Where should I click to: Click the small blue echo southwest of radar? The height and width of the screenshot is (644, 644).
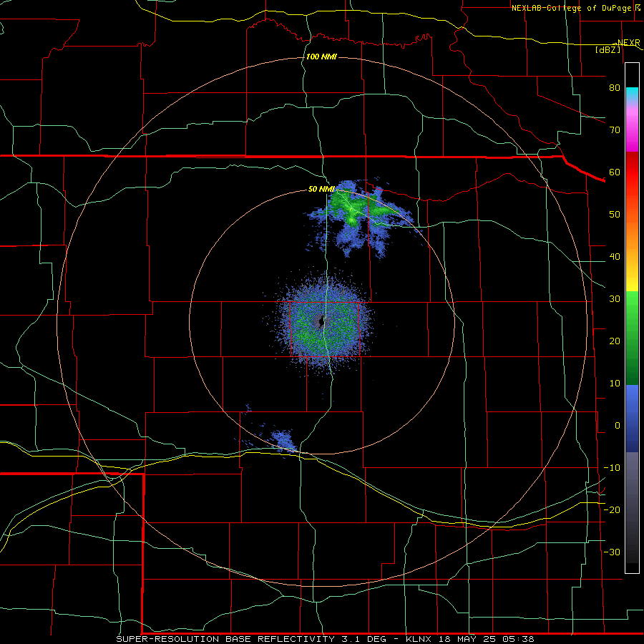click(283, 440)
